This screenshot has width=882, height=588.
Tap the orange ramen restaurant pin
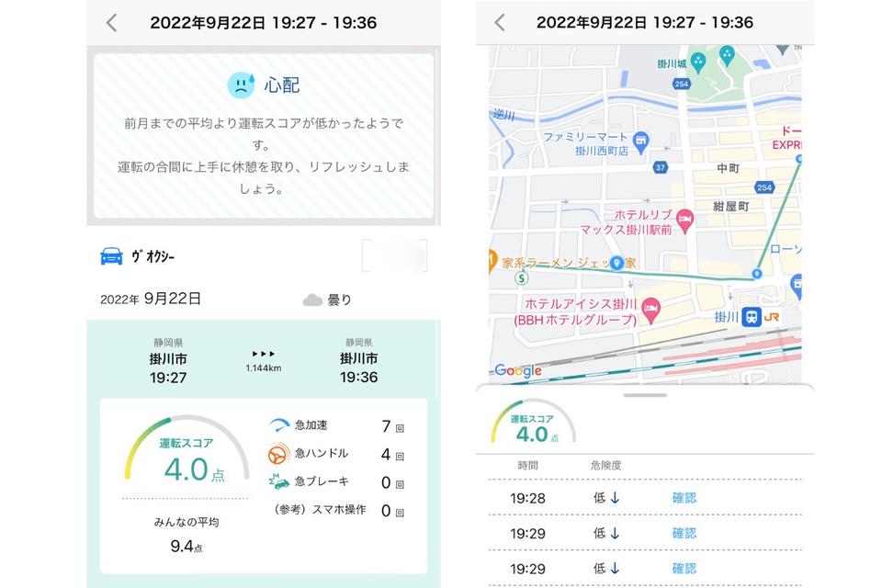[x=492, y=261]
